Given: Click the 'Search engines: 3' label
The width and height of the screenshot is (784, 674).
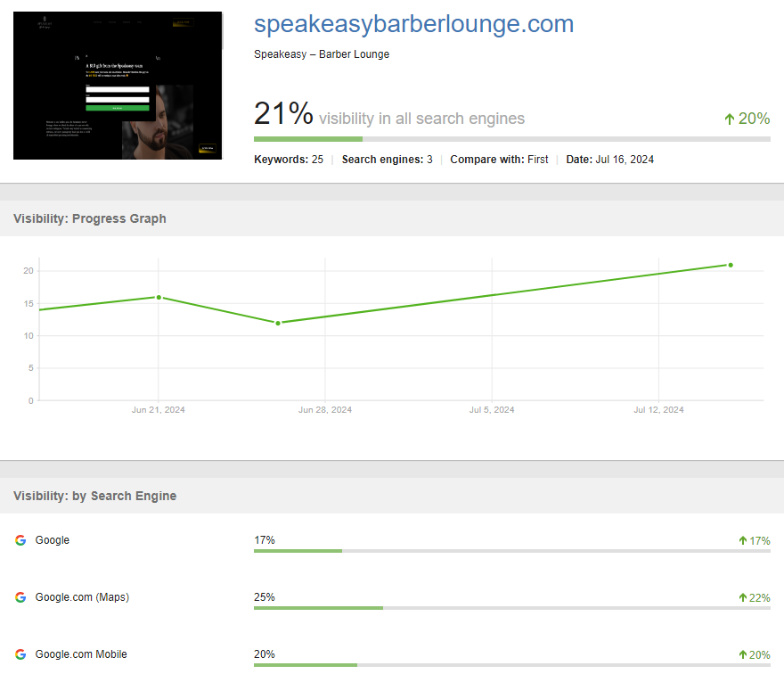Looking at the screenshot, I should (387, 160).
